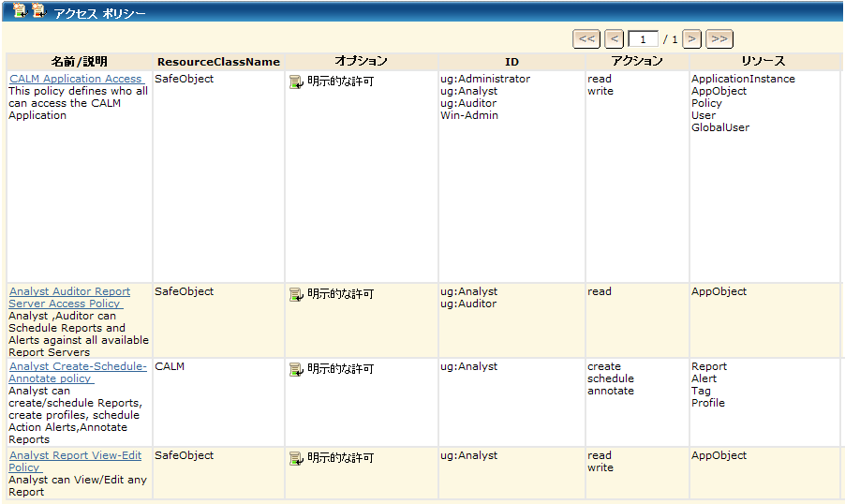Click Tag in the resource column
Screen dimensions: 845x504
(x=701, y=391)
